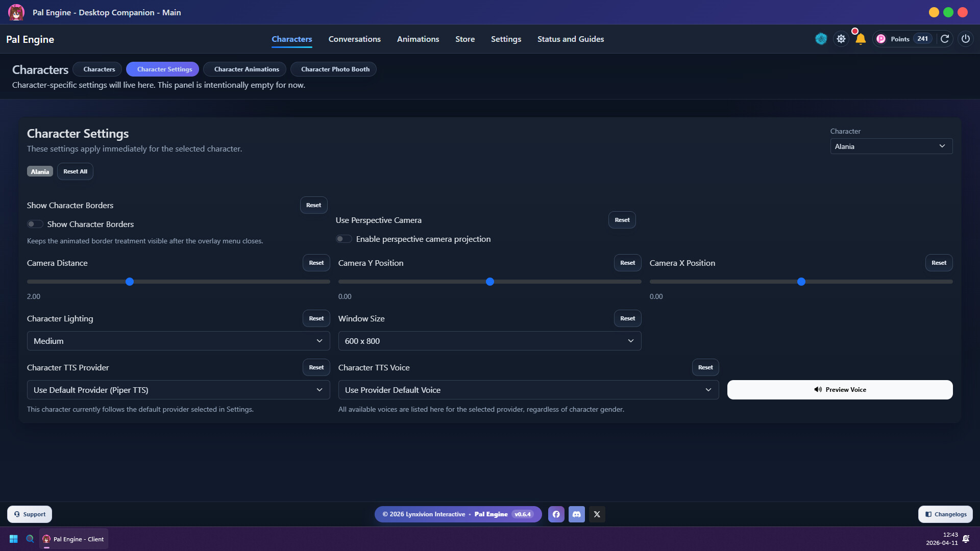Click the Camera Distance slider handle
The height and width of the screenshot is (551, 980).
coord(130,282)
